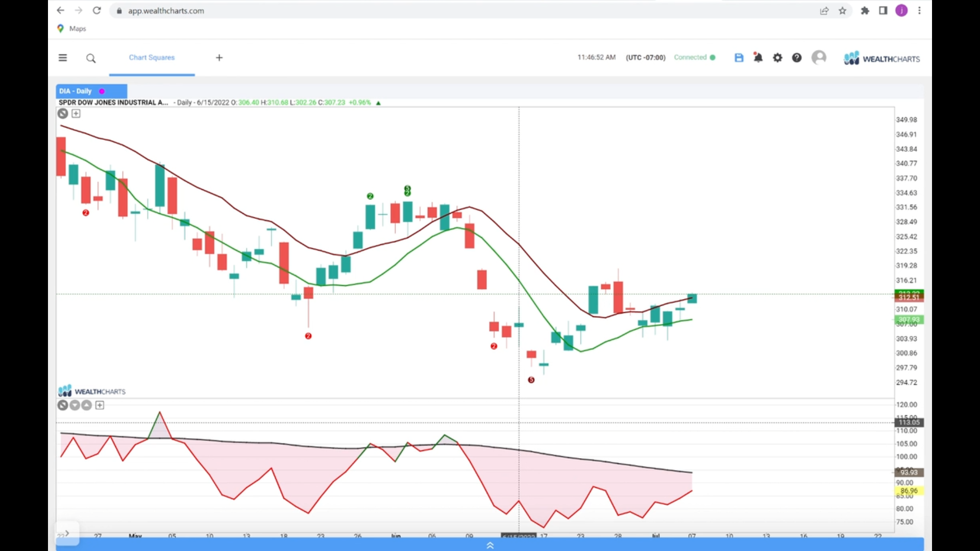This screenshot has width=980, height=551.
Task: Open the Maps bookmark
Action: 72,29
